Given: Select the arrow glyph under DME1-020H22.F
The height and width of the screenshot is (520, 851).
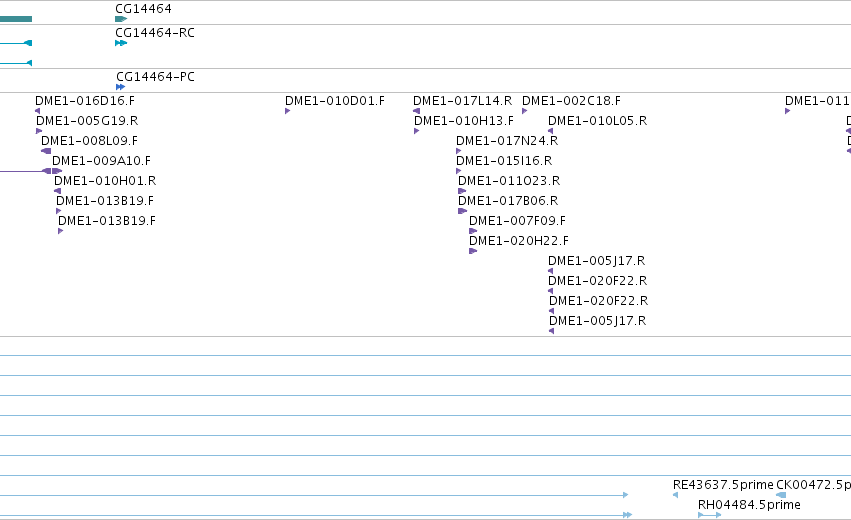Looking at the screenshot, I should (473, 251).
